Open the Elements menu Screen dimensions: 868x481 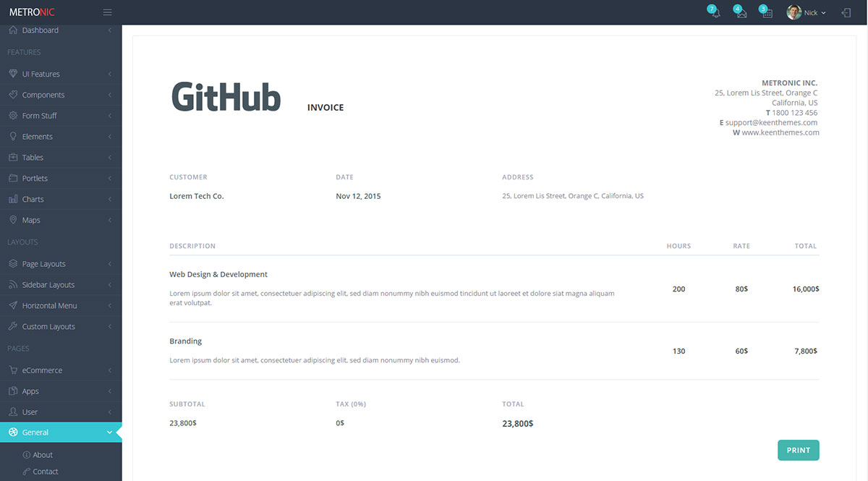click(61, 136)
